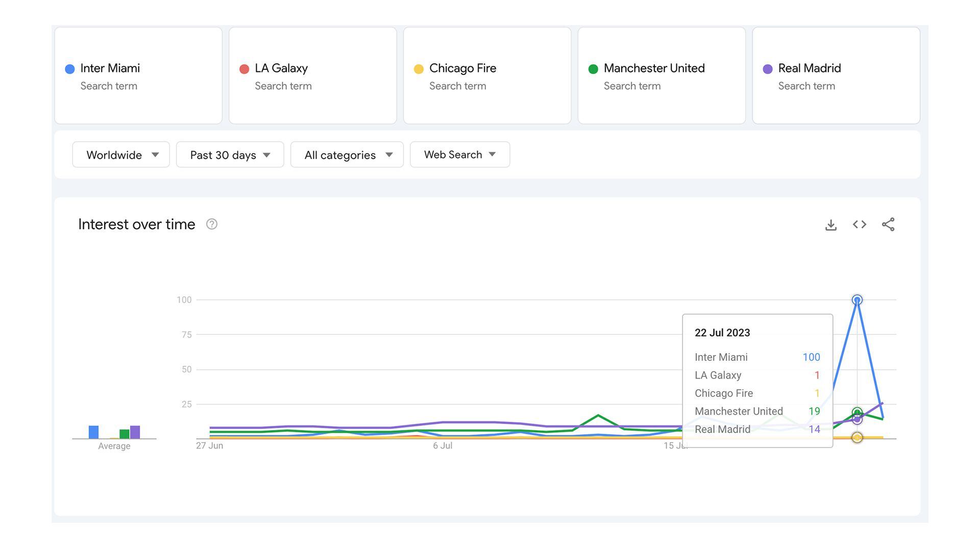Open the Web Search type dropdown
Viewport: 980px width, 556px height.
pyautogui.click(x=459, y=155)
